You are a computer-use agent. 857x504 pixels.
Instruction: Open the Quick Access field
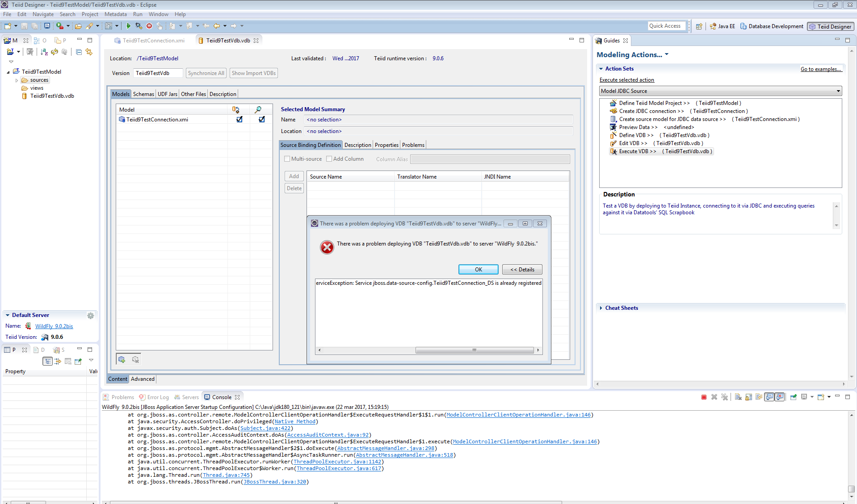(666, 25)
